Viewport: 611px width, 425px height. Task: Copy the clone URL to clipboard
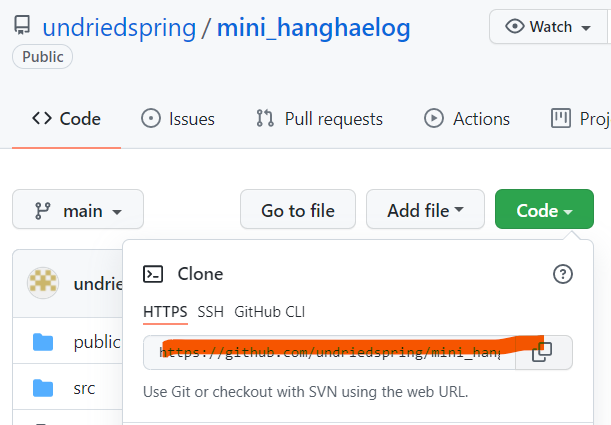(544, 352)
